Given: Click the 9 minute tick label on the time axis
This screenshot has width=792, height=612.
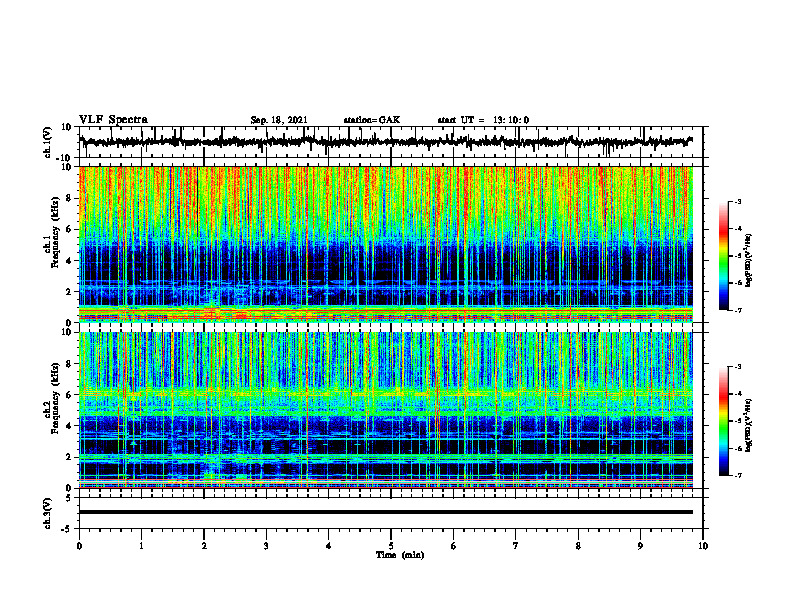Looking at the screenshot, I should click(x=640, y=546).
